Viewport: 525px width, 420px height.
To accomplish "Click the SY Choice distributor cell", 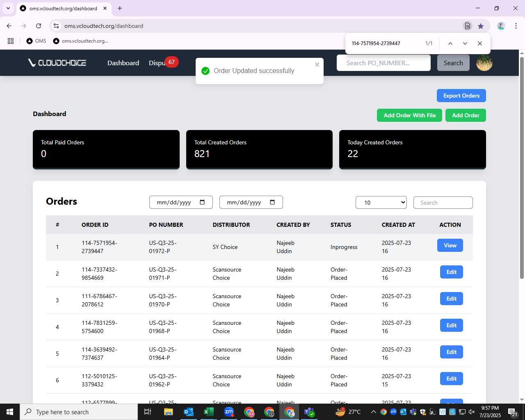I will (x=225, y=247).
